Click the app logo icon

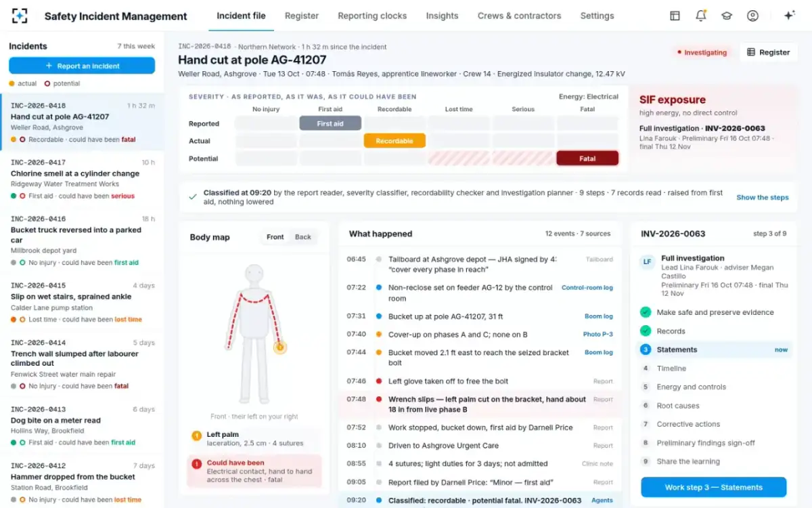coord(20,16)
